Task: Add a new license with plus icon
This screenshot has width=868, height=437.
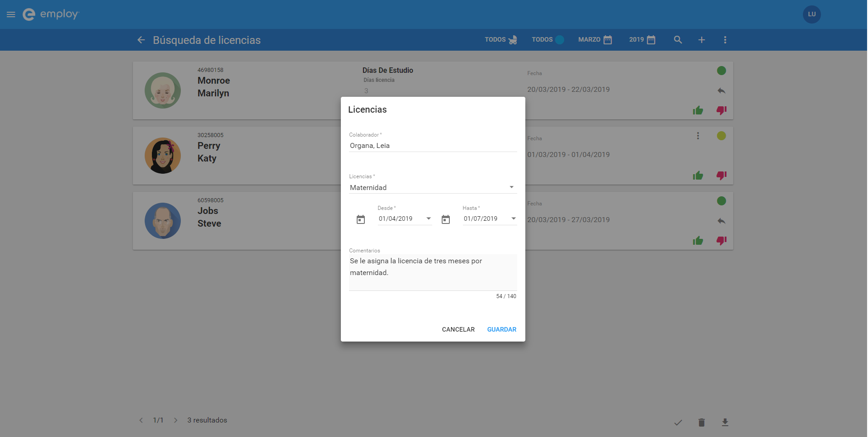Action: click(702, 40)
